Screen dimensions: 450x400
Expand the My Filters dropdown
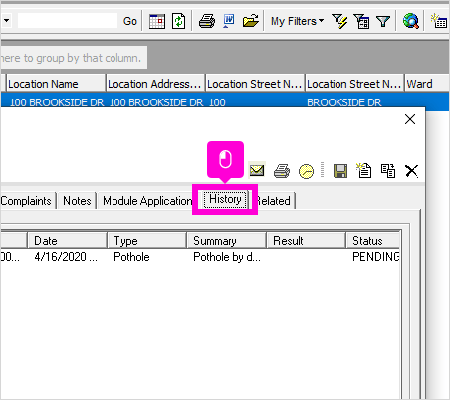point(297,21)
